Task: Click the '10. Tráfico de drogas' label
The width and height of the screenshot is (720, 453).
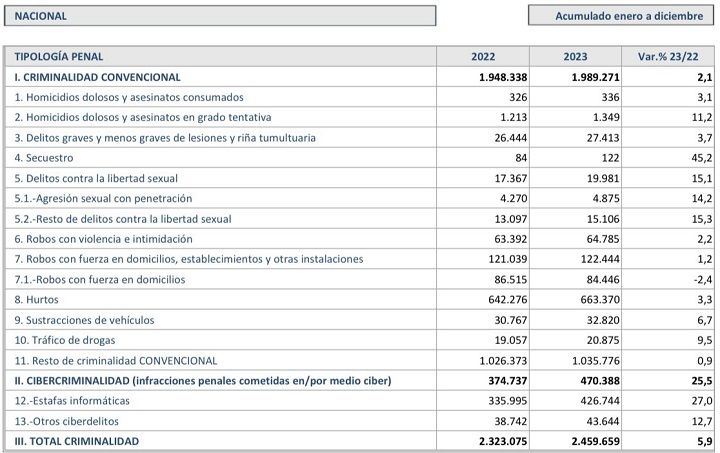Action: click(65, 340)
